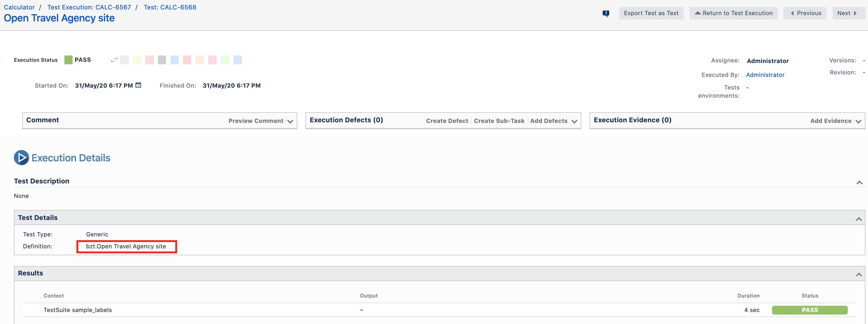Click the 4 sec duration value
The height and width of the screenshot is (324, 868).
click(752, 310)
